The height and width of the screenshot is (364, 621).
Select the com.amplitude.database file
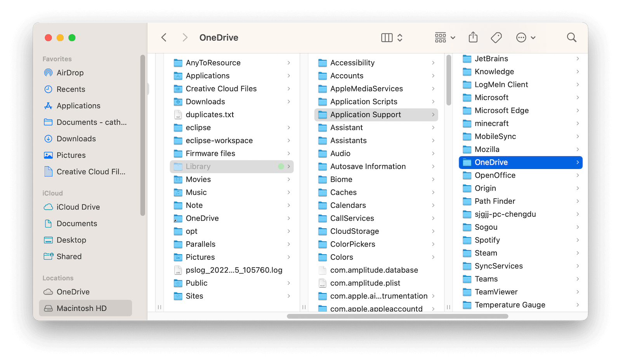tap(376, 270)
